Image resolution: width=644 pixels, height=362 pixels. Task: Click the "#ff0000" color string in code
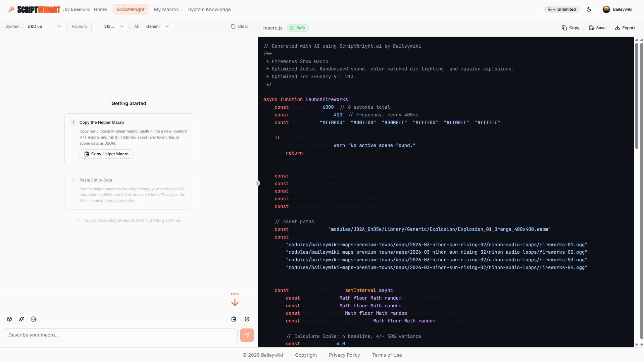point(332,122)
